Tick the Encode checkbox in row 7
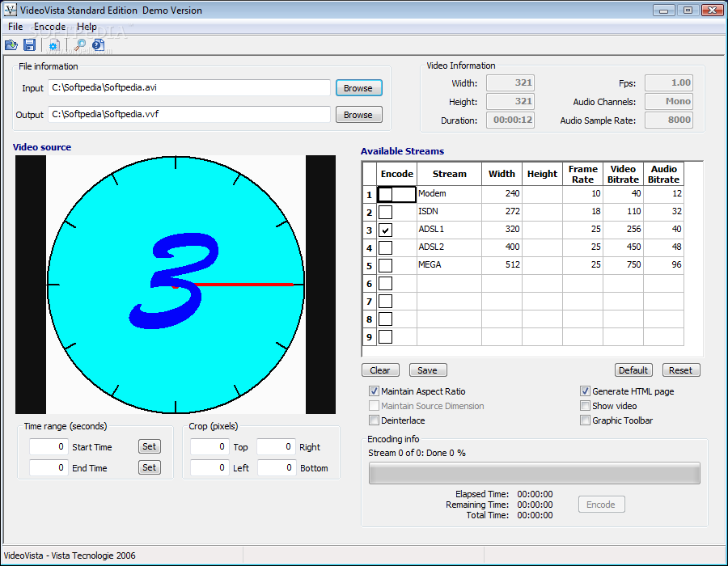728x566 pixels. [x=385, y=301]
